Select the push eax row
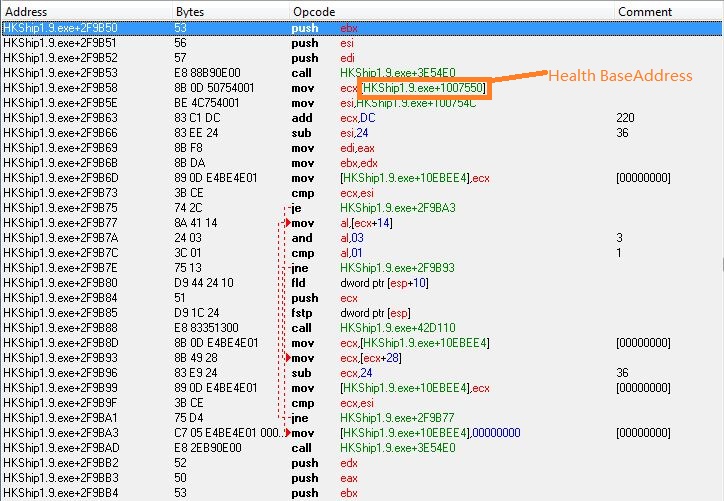 [x=362, y=478]
